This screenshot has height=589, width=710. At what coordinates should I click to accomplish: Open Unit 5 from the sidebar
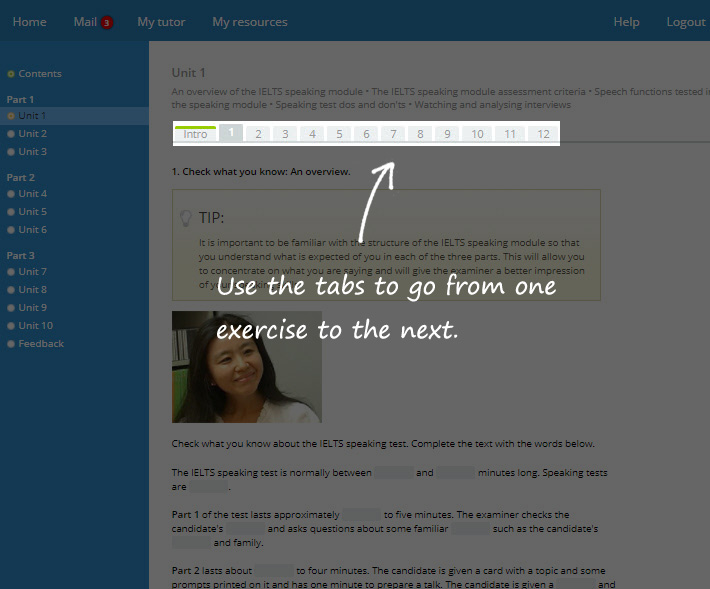[x=32, y=212]
